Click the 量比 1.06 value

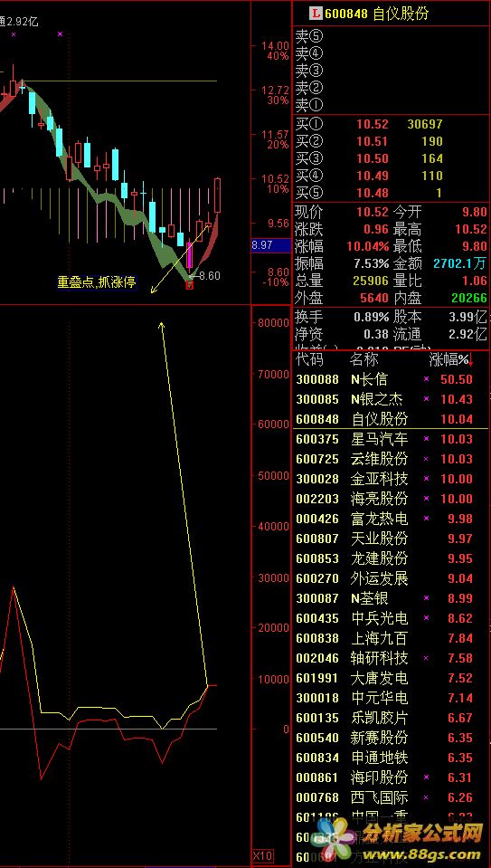[x=476, y=281]
